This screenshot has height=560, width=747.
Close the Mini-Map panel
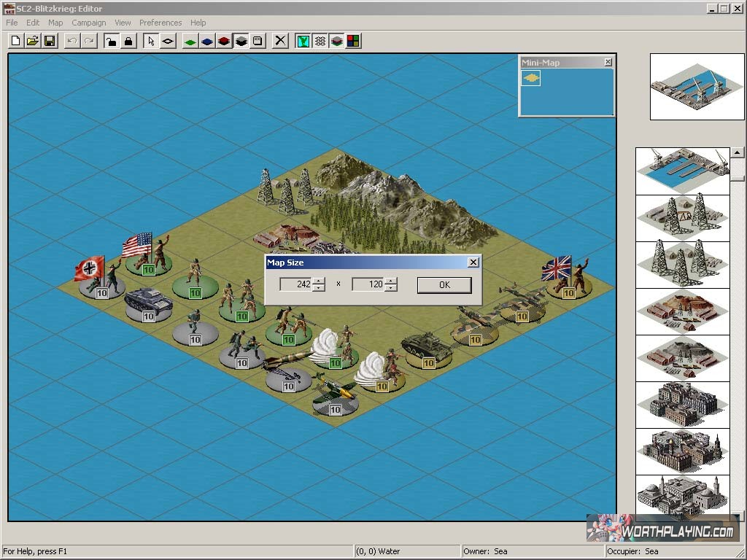(x=608, y=63)
